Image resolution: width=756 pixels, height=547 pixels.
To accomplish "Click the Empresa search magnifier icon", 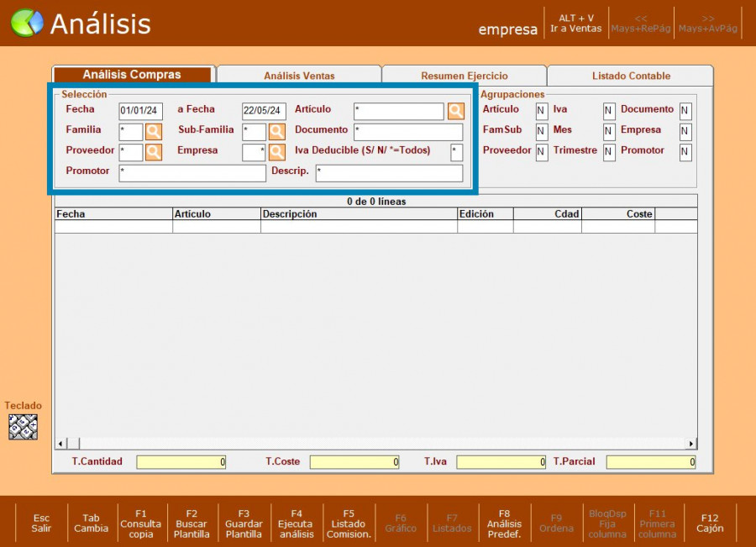I will click(276, 152).
